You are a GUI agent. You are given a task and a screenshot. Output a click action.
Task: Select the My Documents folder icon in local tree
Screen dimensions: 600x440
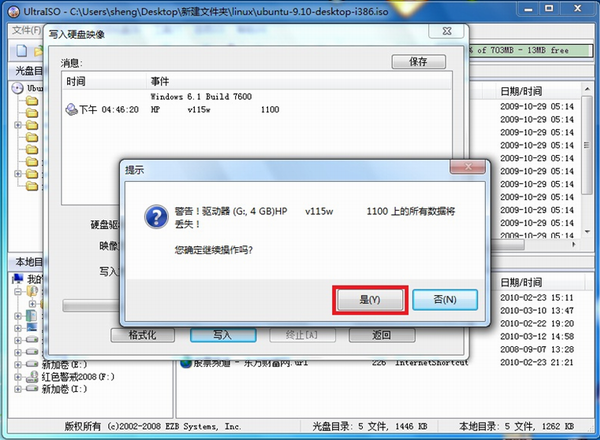pyautogui.click(x=32, y=291)
